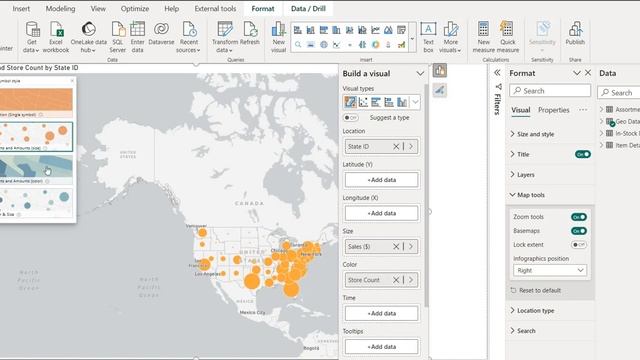This screenshot has height=360, width=640.
Task: Select the donut chart icon in ribbon gallery
Action: click(x=376, y=44)
